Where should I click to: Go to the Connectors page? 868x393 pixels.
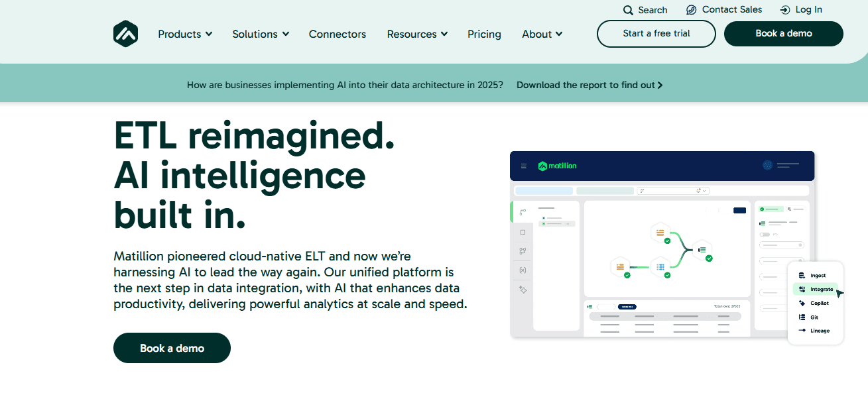point(338,34)
